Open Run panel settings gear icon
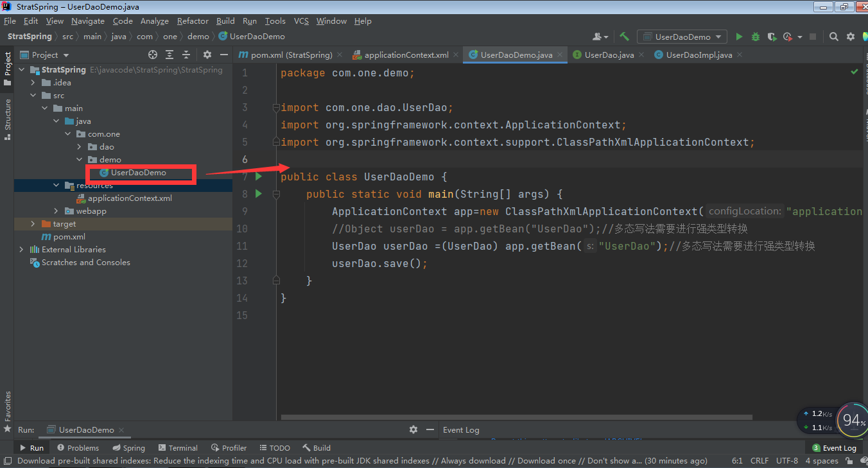 (x=413, y=429)
